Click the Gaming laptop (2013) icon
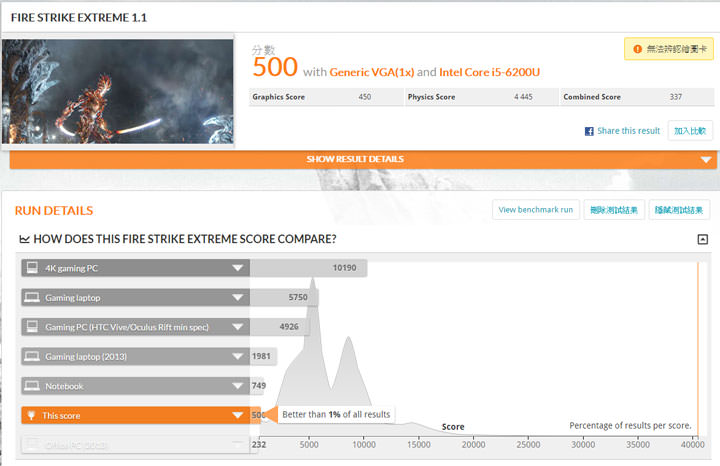Screen dimensions: 720x466 32,356
